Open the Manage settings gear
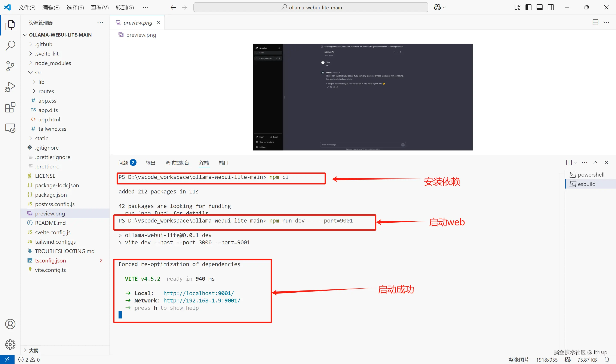616x364 pixels. 10,344
